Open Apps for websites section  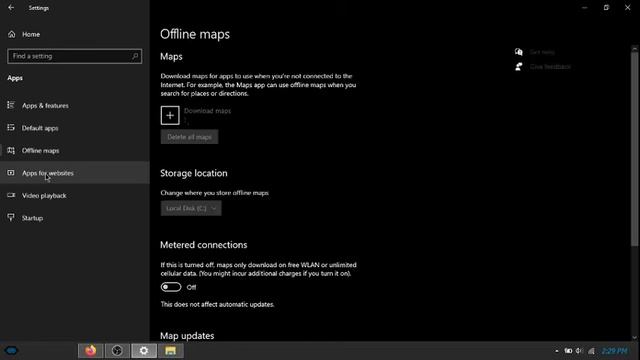pyautogui.click(x=74, y=173)
